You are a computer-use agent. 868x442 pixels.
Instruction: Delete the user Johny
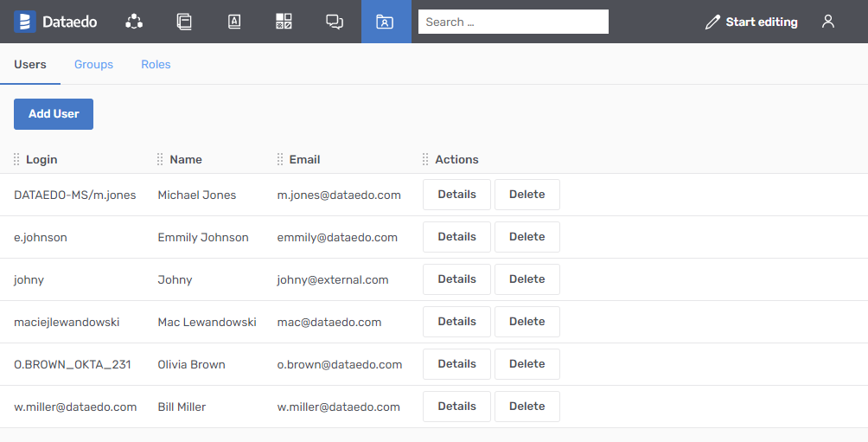click(527, 279)
